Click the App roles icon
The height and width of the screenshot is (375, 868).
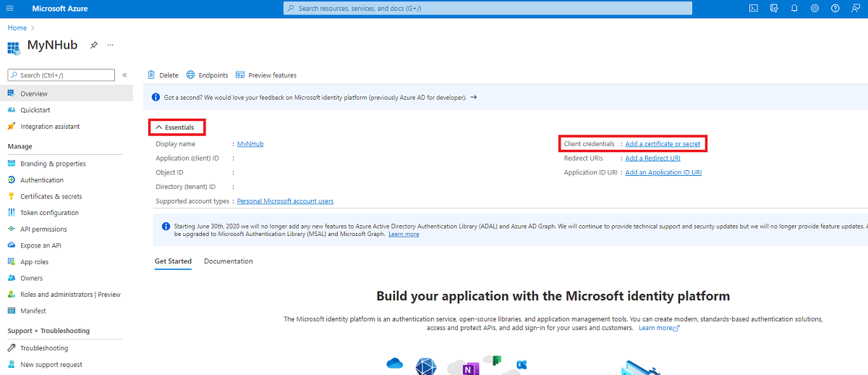click(12, 262)
